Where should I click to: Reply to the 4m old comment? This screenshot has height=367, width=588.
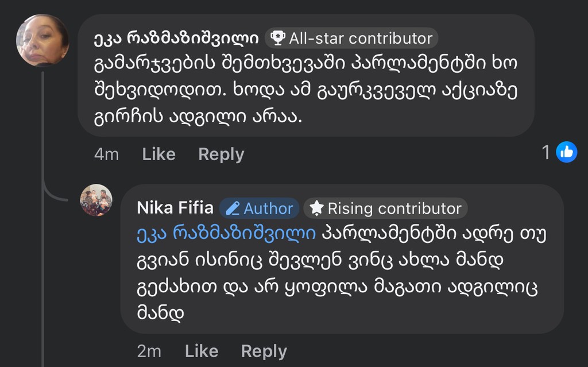click(221, 154)
